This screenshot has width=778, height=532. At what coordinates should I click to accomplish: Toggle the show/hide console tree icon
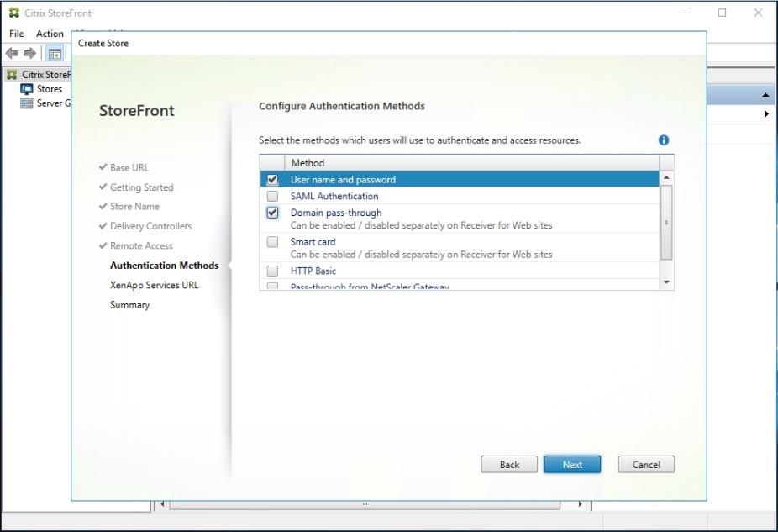[x=55, y=53]
